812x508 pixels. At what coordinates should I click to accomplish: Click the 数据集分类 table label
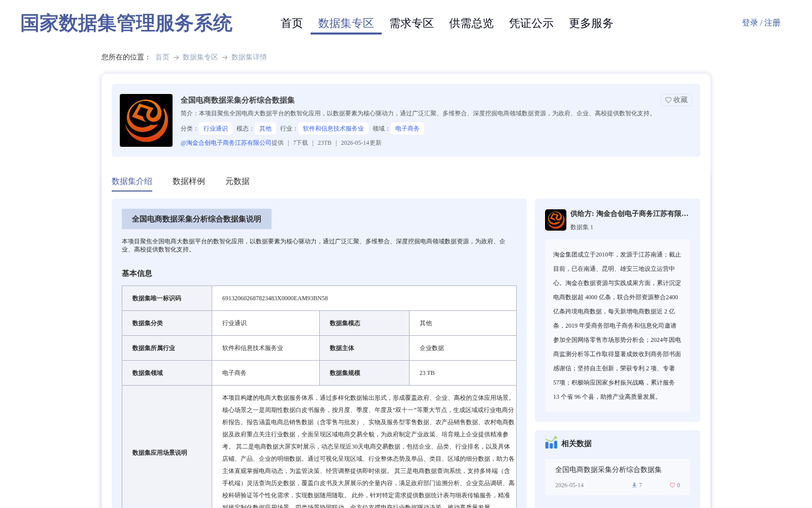(148, 323)
